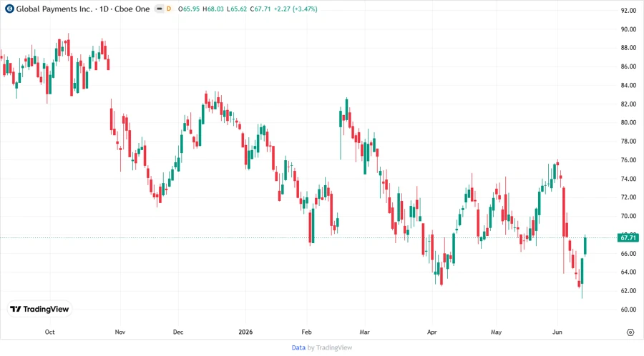Click the low value L65.62
The image size is (644, 356).
237,9
